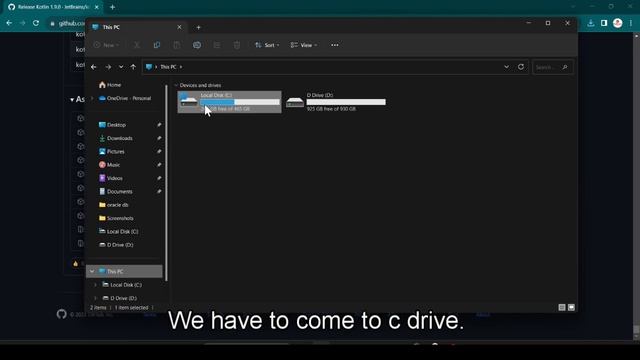Open OneDrive - Personal in sidebar
This screenshot has width=640, height=360.
pos(125,98)
